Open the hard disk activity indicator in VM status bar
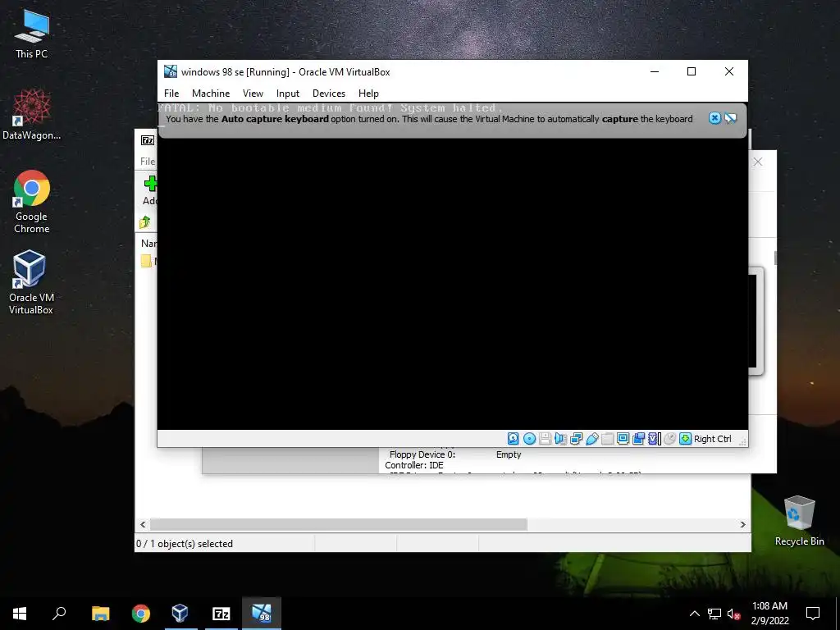Image resolution: width=840 pixels, height=630 pixels. point(514,439)
